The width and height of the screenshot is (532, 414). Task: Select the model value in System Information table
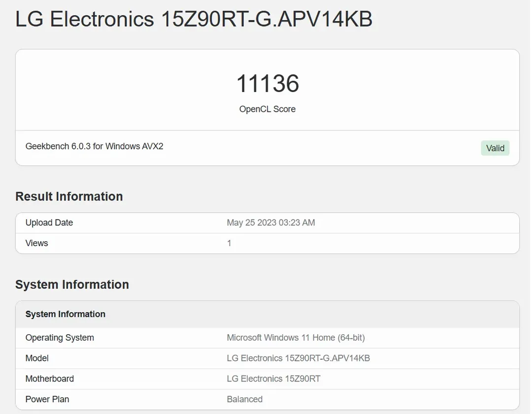pos(298,358)
